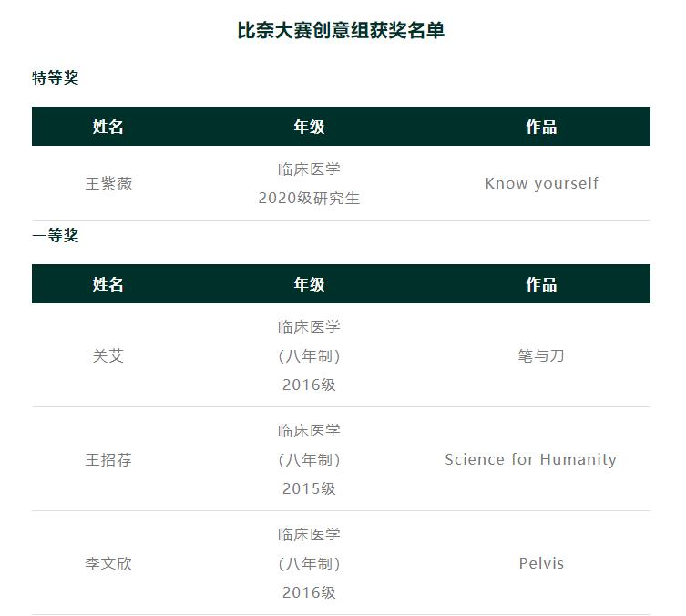Click the 作品 header in the 一等奖 table
Viewport: 686px width, 616px height.
click(541, 284)
